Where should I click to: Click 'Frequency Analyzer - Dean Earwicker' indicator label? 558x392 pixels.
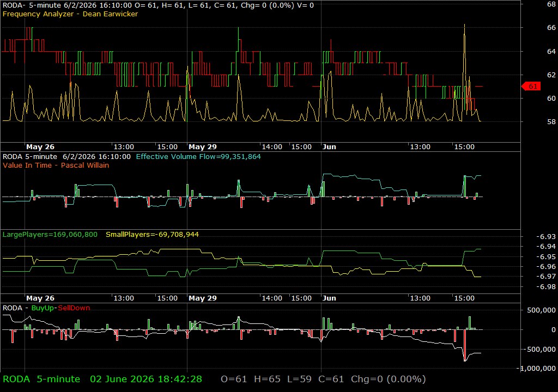70,14
